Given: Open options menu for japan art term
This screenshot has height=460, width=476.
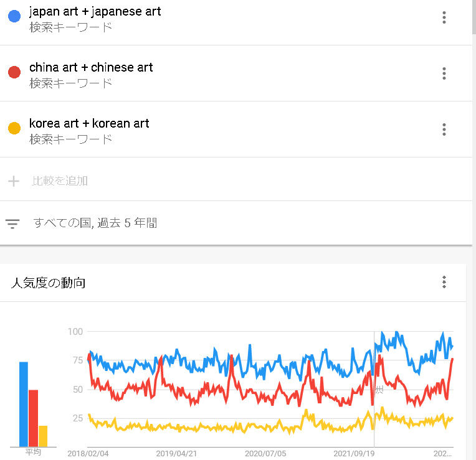Looking at the screenshot, I should click(x=444, y=17).
